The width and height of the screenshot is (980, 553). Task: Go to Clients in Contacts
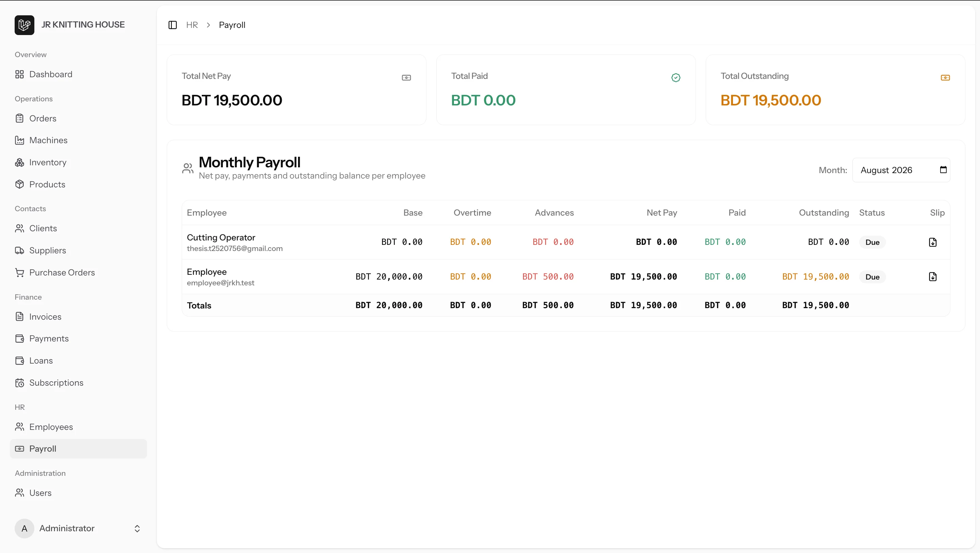78,228
